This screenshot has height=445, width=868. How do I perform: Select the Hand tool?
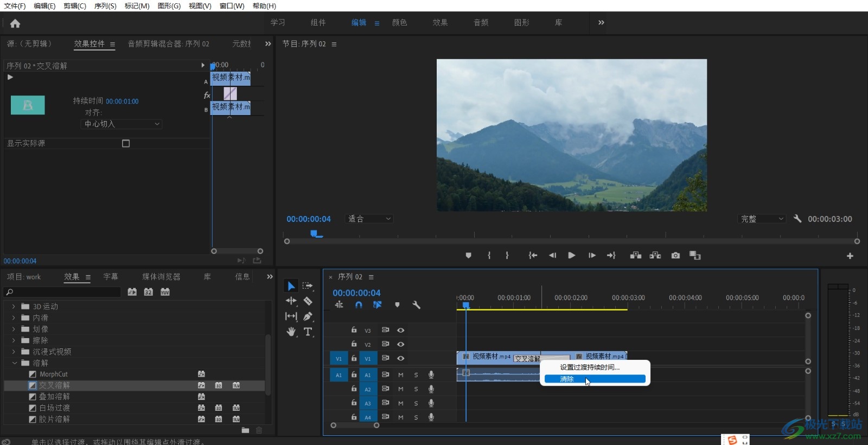point(291,332)
